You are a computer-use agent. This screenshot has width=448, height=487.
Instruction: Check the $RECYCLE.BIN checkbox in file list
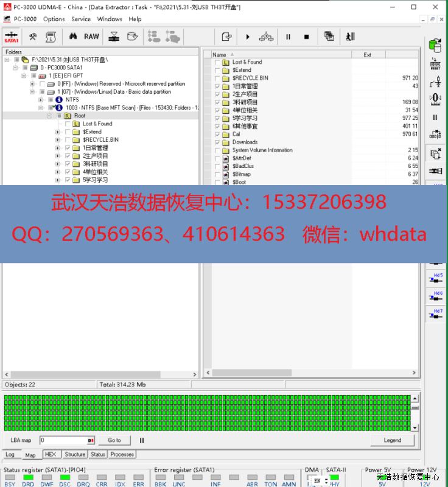click(x=217, y=78)
